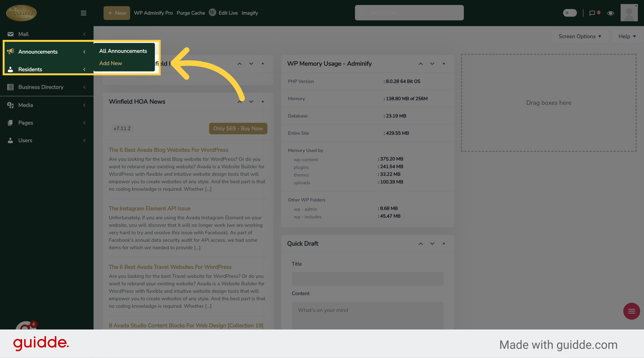Open the comments bubble icon
The image size is (644, 358).
[x=592, y=13]
